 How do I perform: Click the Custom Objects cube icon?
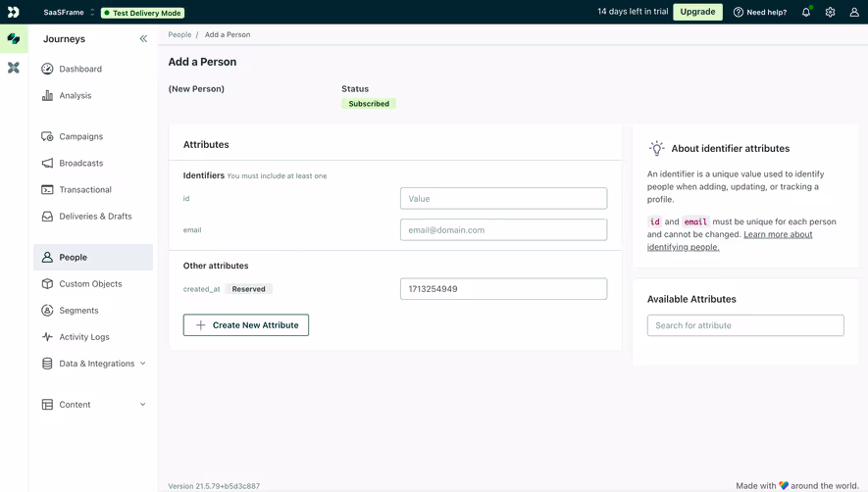click(48, 283)
